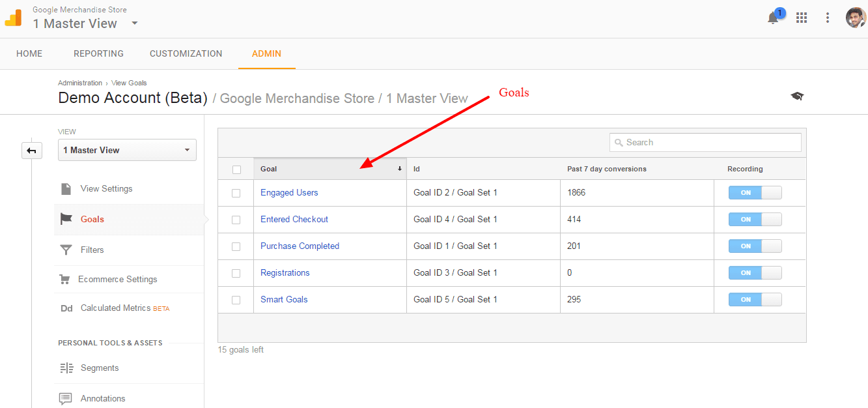Turn off recording for Engaged Users
Screen dimensions: 868x408
point(755,193)
